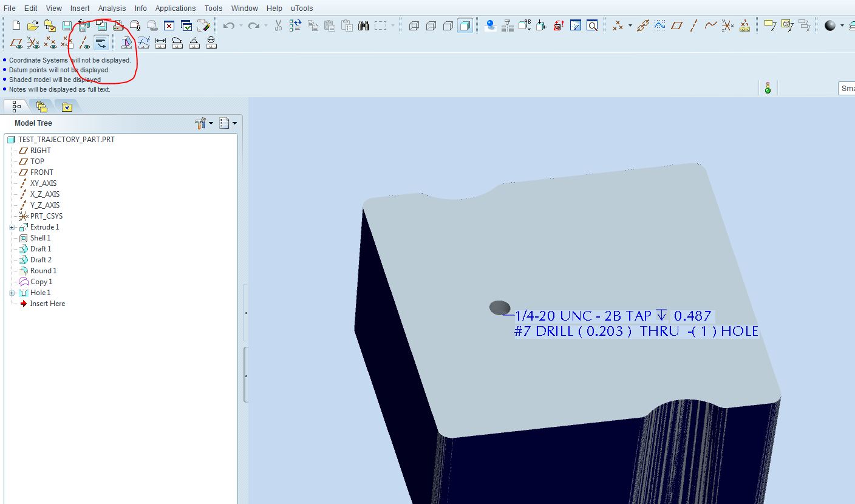Image resolution: width=855 pixels, height=504 pixels.
Task: Click the chain link icon in toolbar
Action: click(x=643, y=26)
